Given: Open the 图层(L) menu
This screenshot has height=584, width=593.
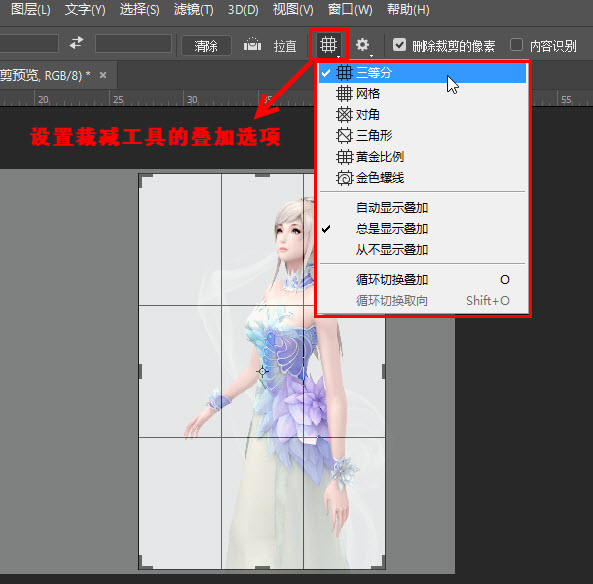Looking at the screenshot, I should [x=31, y=9].
